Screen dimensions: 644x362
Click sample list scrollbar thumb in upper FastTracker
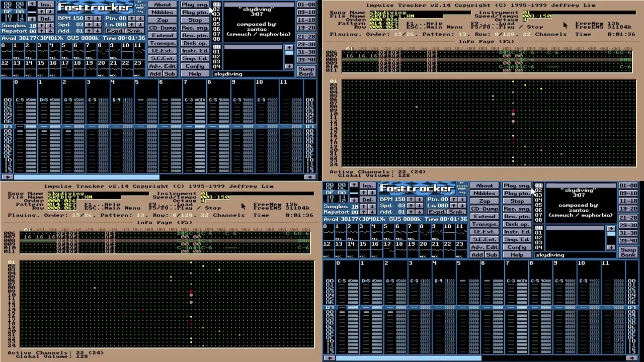click(289, 53)
